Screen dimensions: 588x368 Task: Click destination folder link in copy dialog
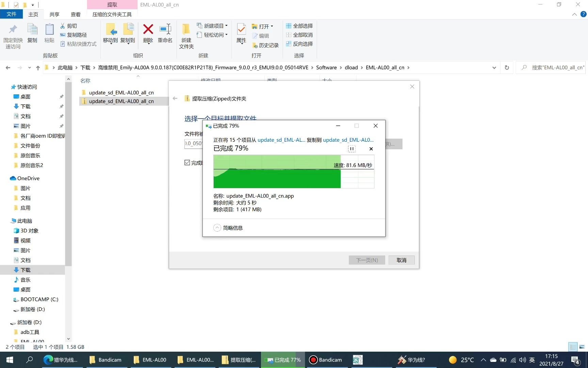(348, 140)
